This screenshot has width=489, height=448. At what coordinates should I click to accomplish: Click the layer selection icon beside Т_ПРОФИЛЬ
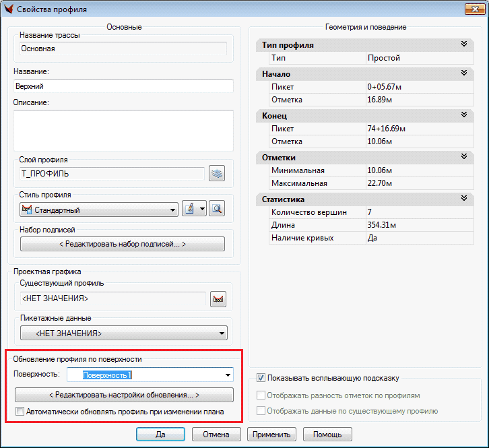point(216,174)
